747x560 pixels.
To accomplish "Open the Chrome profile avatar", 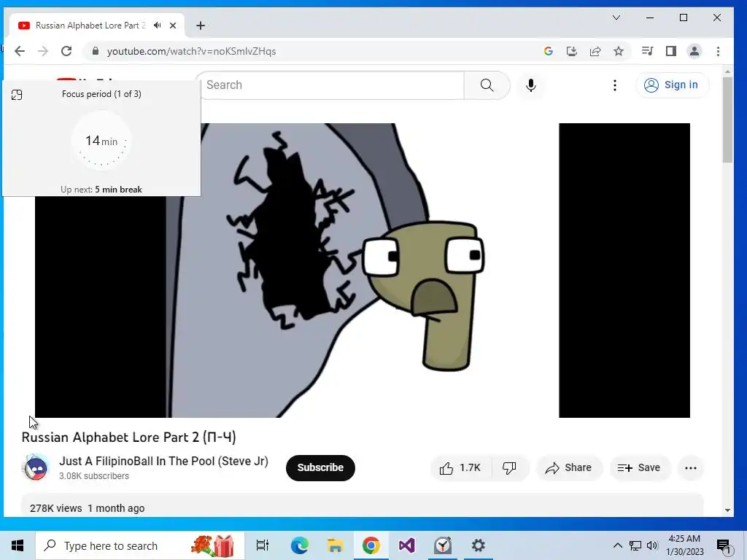I will (x=694, y=51).
